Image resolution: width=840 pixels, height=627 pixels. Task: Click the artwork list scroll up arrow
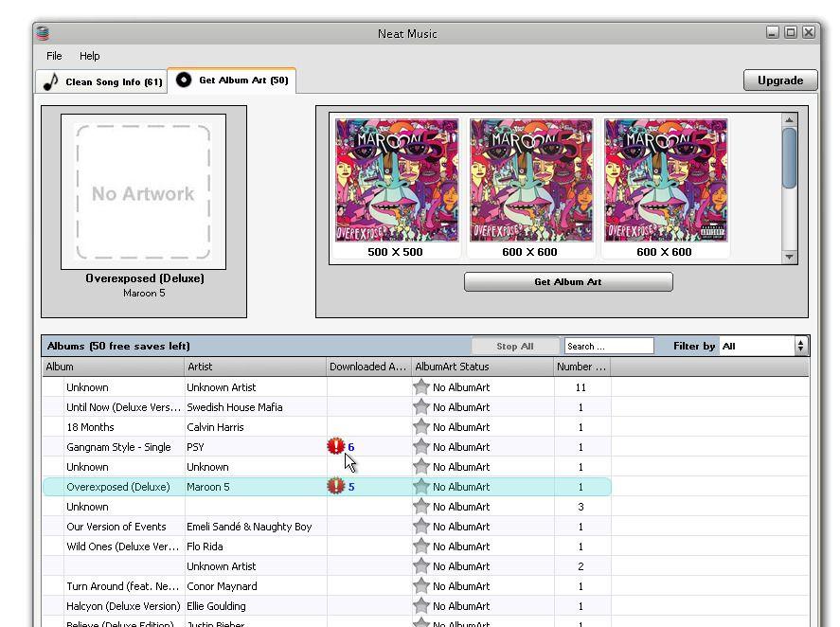coord(789,120)
